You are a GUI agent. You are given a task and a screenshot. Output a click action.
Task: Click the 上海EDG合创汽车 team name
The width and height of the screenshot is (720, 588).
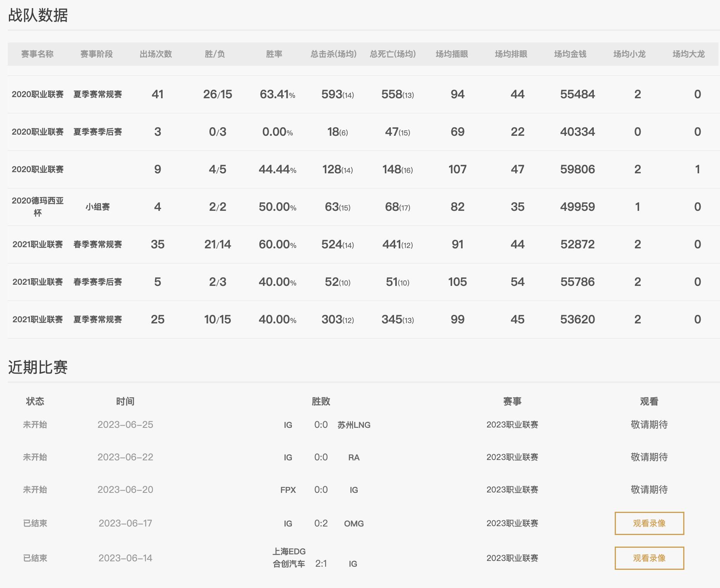289,558
